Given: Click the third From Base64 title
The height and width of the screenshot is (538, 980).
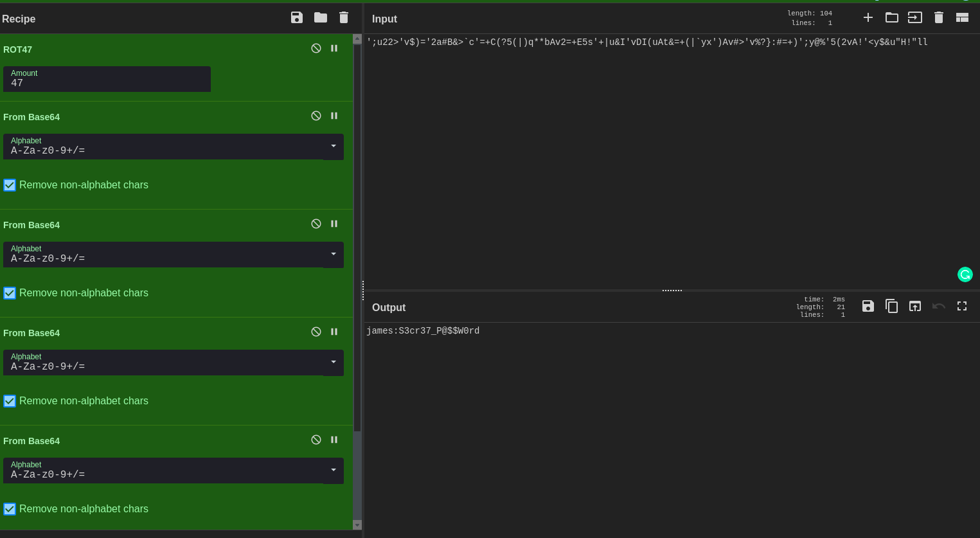Looking at the screenshot, I should (31, 333).
